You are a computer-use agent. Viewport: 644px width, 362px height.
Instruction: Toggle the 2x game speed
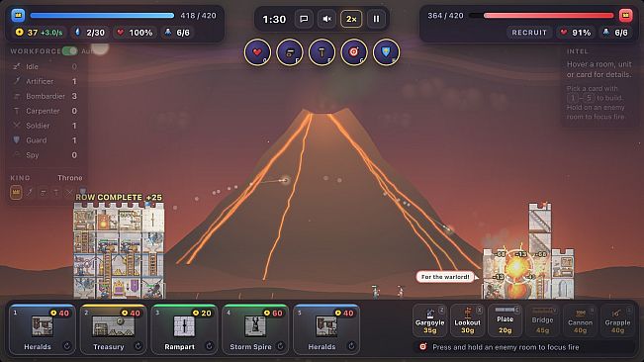(x=351, y=19)
